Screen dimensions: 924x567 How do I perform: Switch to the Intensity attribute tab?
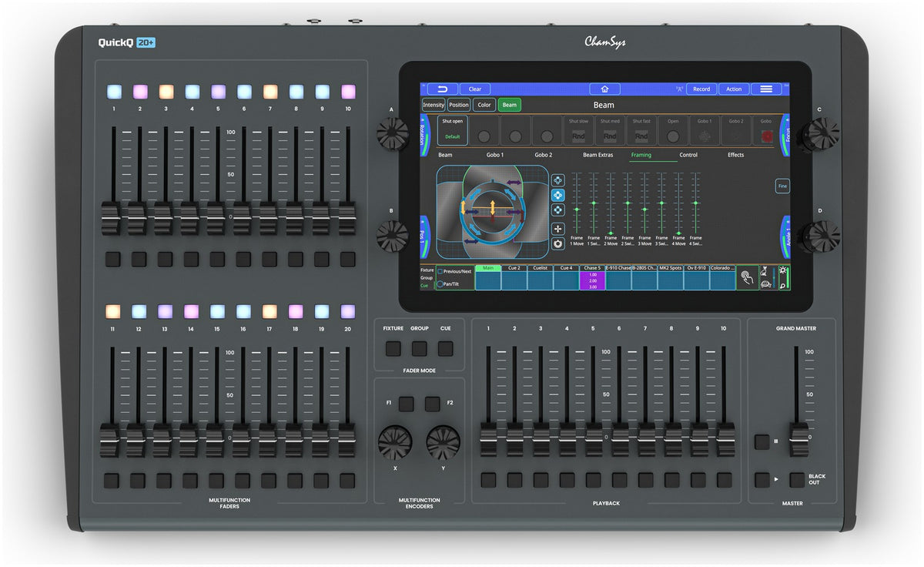point(434,105)
